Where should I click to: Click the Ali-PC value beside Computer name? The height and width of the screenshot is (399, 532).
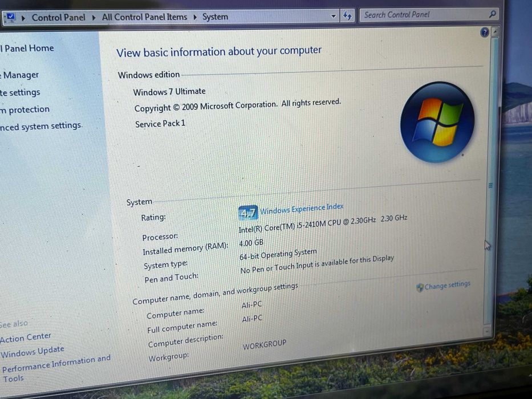tap(251, 305)
